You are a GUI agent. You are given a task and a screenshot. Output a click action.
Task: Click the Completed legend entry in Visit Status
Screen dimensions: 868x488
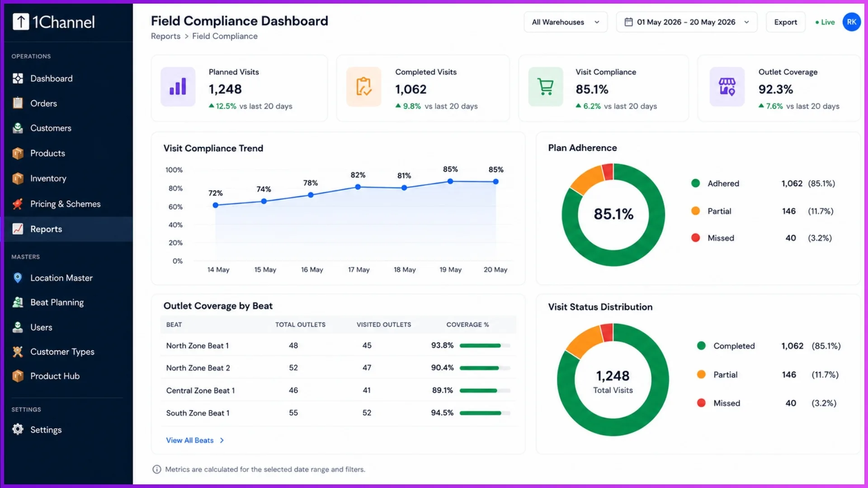(769, 346)
